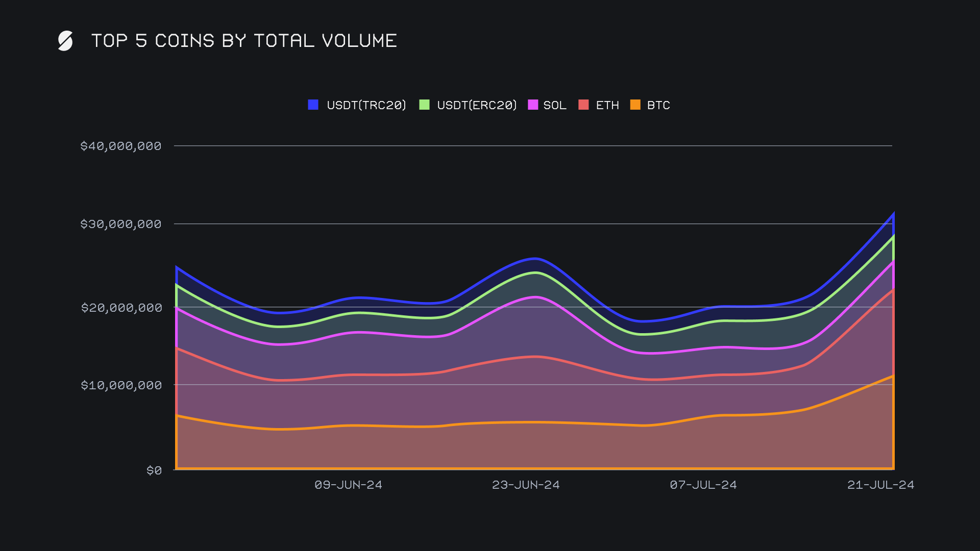This screenshot has width=980, height=551.
Task: Click the $20,000,000 y-axis label
Action: [121, 308]
